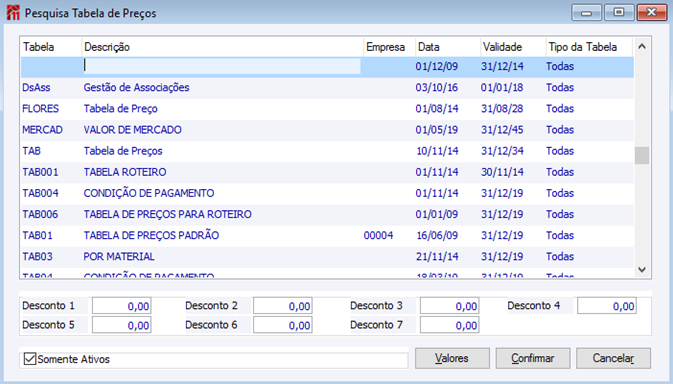Click the Desconto 6 value field
The width and height of the screenshot is (673, 384).
[282, 325]
